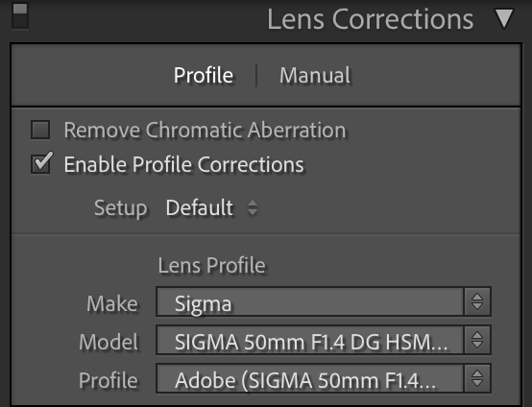Click the Lens Profile section heading
This screenshot has height=407, width=532.
click(211, 265)
